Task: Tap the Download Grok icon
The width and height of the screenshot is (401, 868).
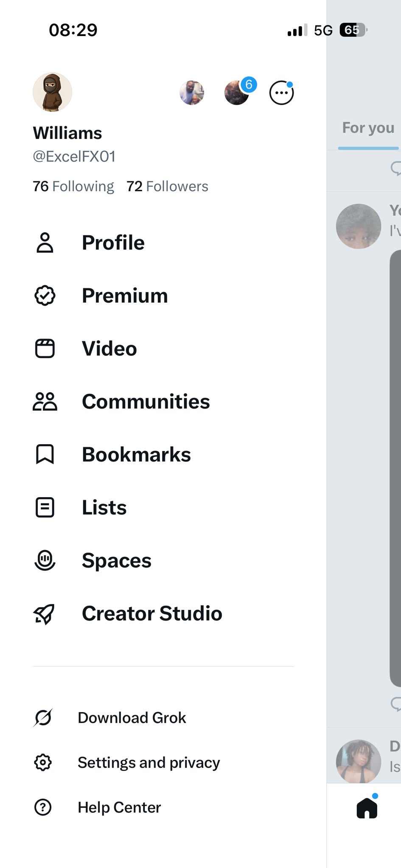Action: 43,718
